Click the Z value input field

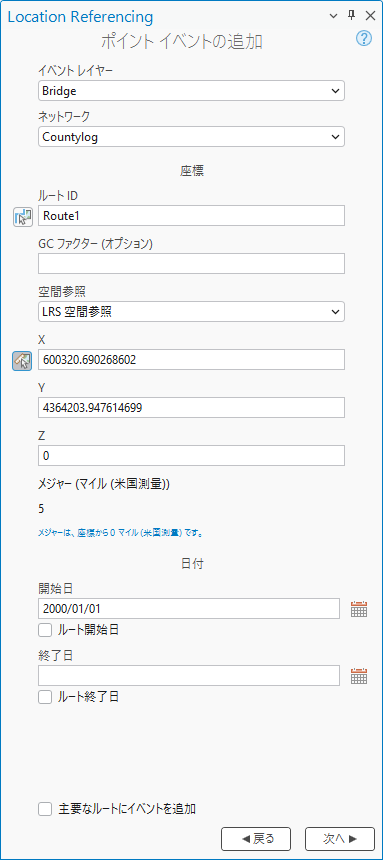[x=192, y=456]
